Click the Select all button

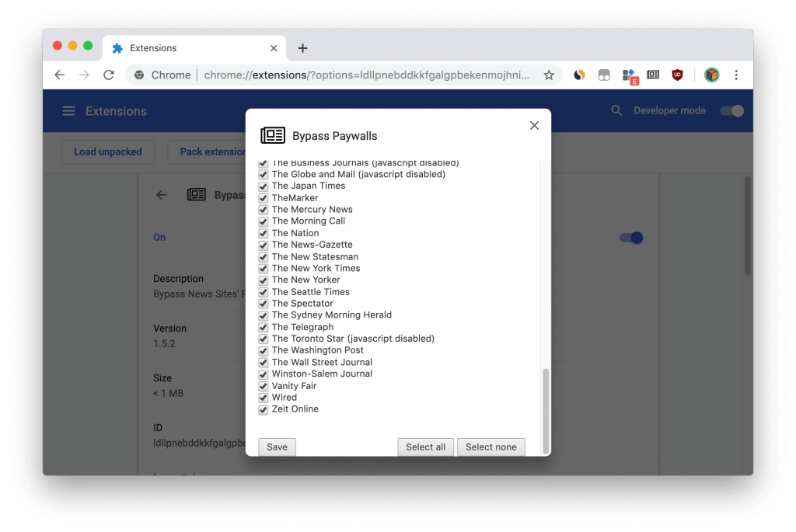click(x=425, y=447)
